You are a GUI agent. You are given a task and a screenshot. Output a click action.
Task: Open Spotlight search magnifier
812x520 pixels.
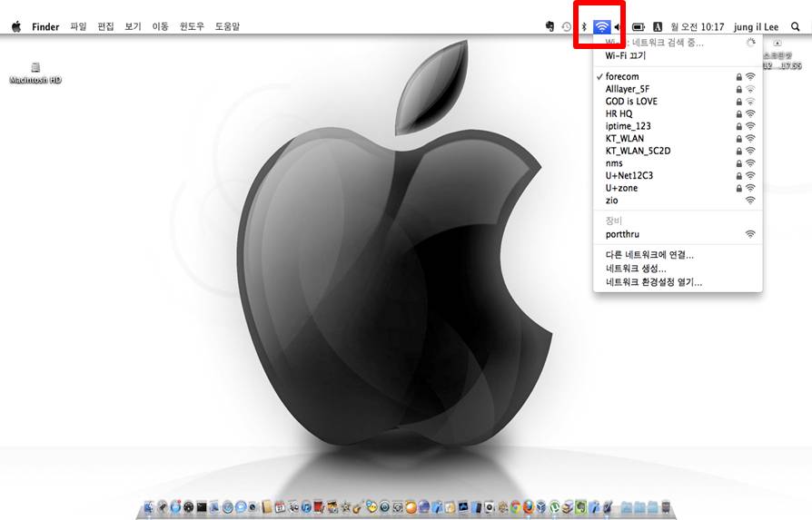[796, 27]
